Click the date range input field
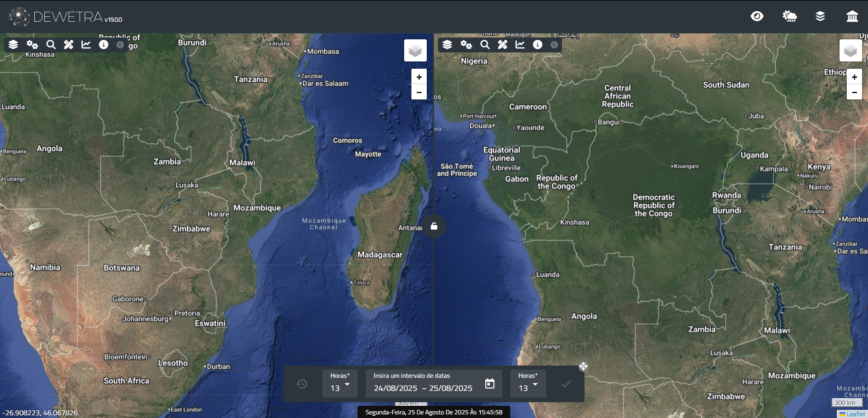 tap(423, 388)
